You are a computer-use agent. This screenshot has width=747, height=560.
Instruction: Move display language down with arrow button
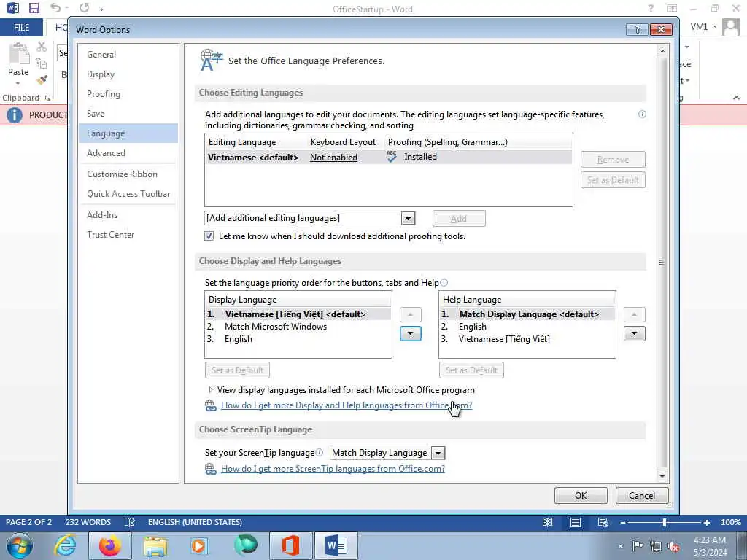(x=410, y=333)
